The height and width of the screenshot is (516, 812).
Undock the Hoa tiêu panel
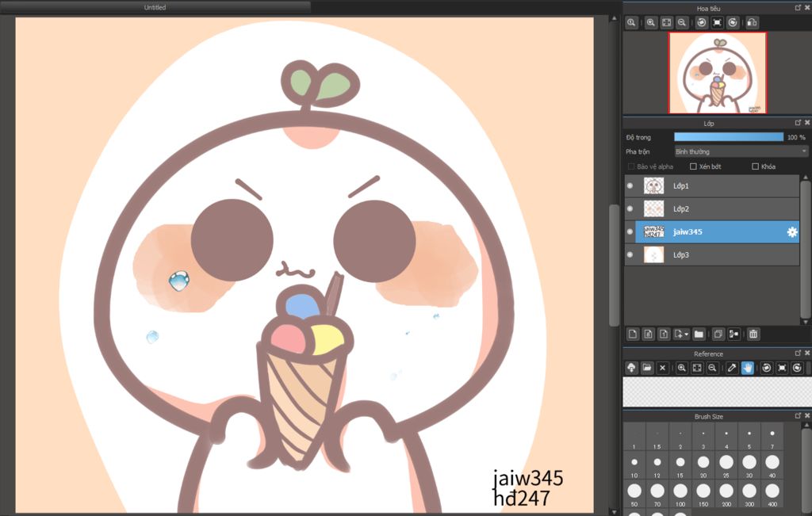click(x=798, y=8)
